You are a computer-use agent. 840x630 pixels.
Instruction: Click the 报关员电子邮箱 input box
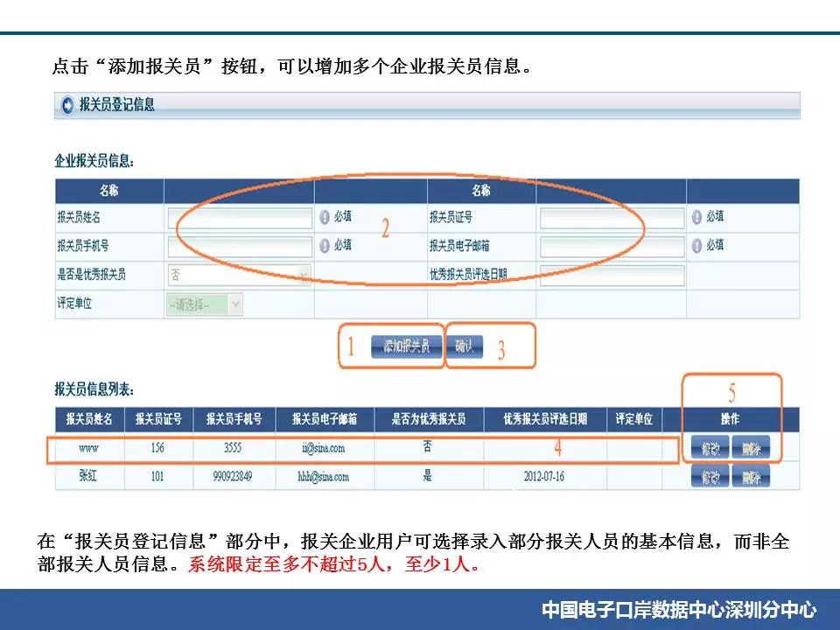pos(612,247)
